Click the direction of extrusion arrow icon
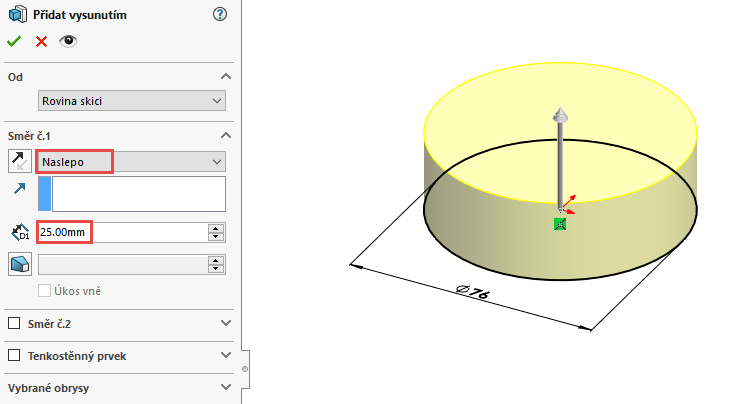 coord(20,188)
